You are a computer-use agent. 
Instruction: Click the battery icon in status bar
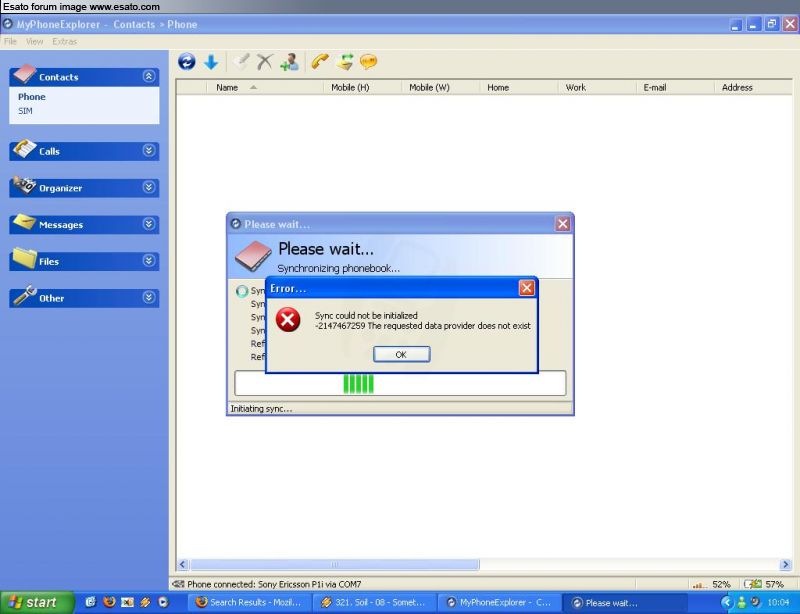[x=753, y=584]
